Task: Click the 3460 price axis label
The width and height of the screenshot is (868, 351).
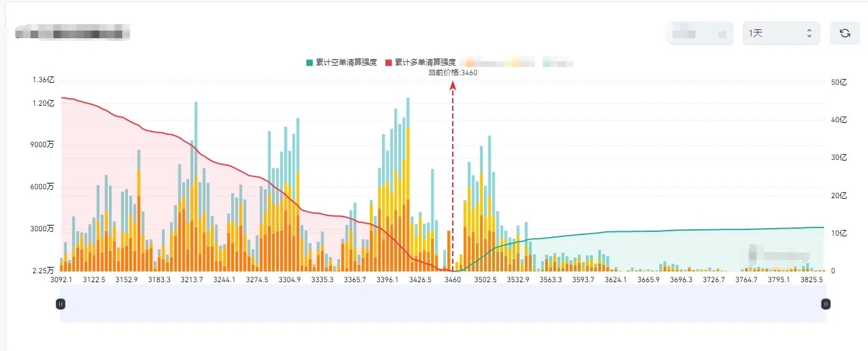Action: point(452,280)
